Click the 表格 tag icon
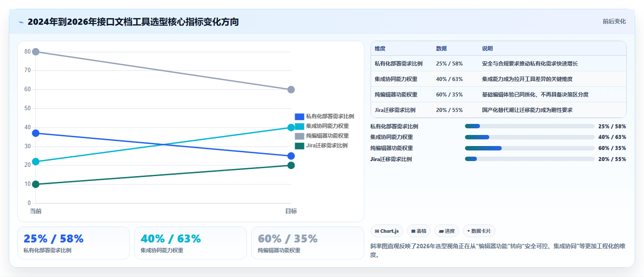 coord(413,231)
